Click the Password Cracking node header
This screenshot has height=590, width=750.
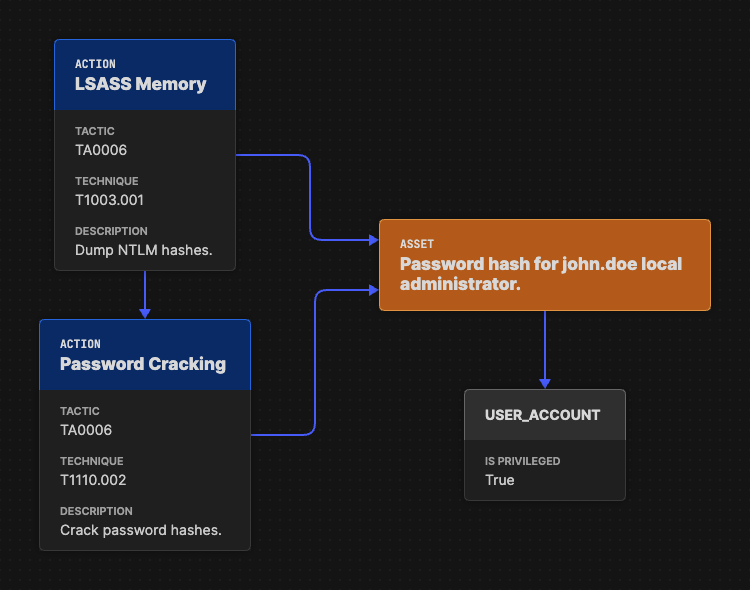(143, 364)
